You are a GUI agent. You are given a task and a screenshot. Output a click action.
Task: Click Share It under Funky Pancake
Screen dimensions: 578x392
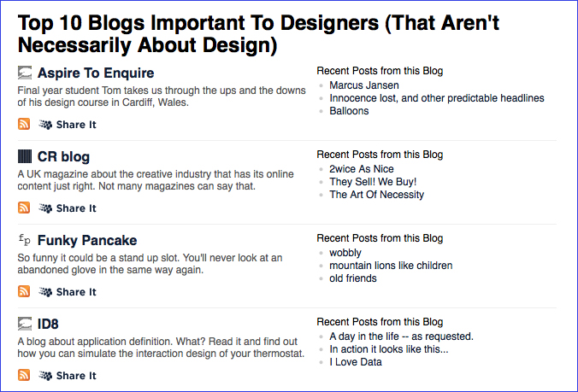75,292
